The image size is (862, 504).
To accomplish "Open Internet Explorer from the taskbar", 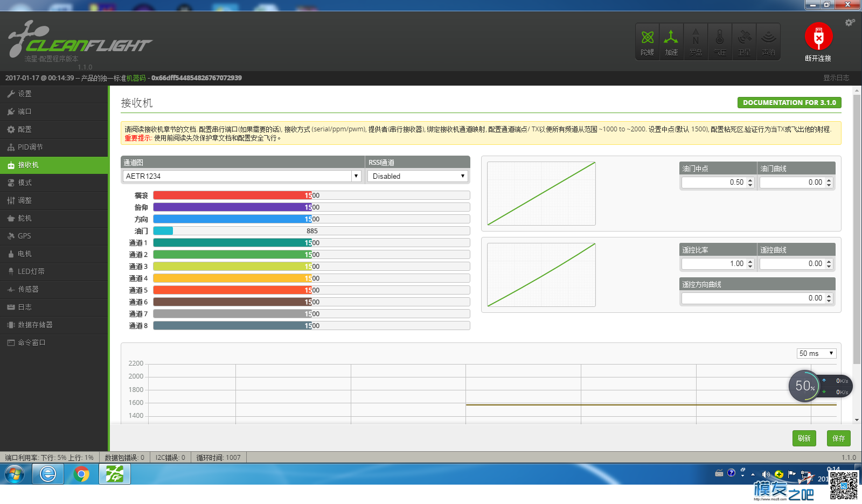I will click(48, 474).
